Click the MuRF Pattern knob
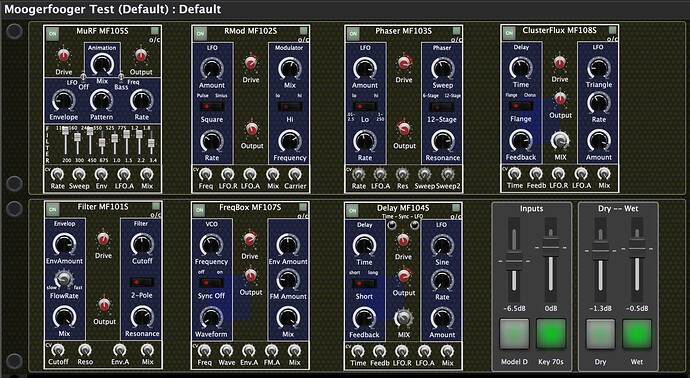This screenshot has height=378, width=690. click(101, 100)
